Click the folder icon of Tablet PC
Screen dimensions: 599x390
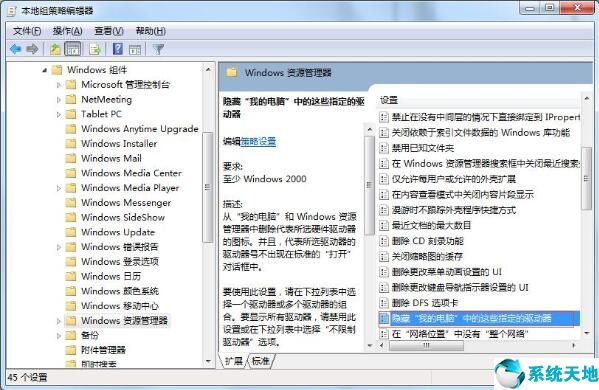tap(71, 114)
